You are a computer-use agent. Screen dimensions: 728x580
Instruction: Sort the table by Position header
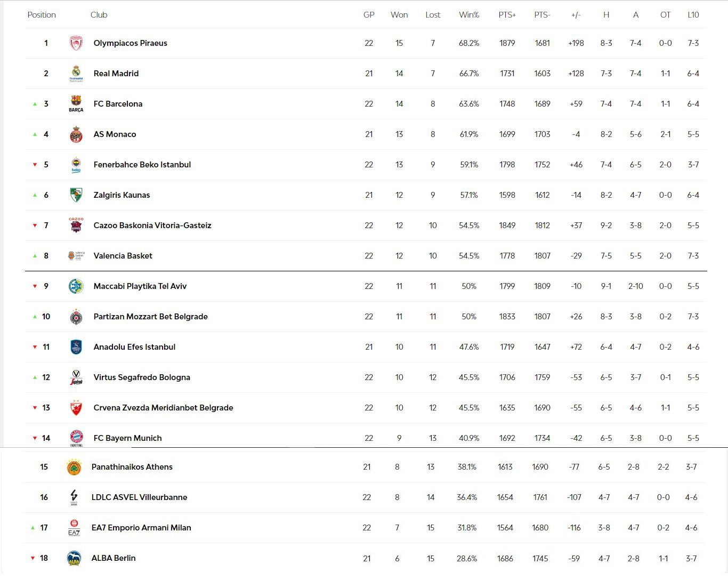42,15
